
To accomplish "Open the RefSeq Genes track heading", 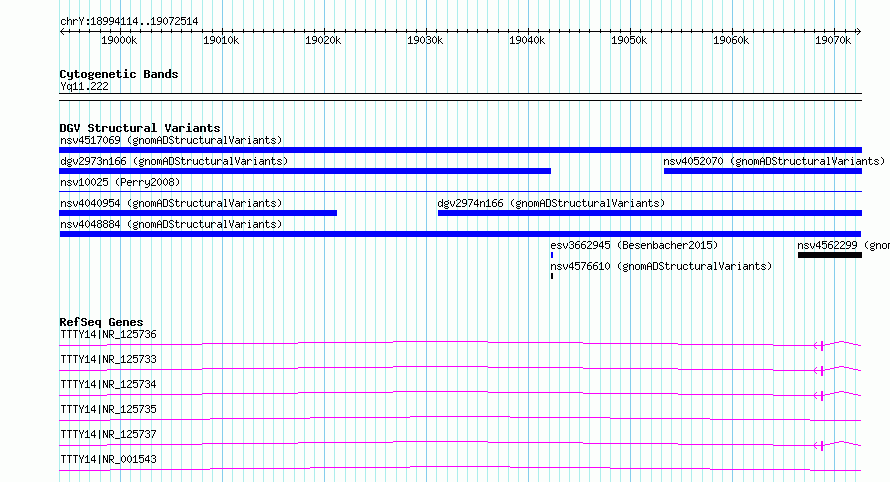I will pos(101,322).
